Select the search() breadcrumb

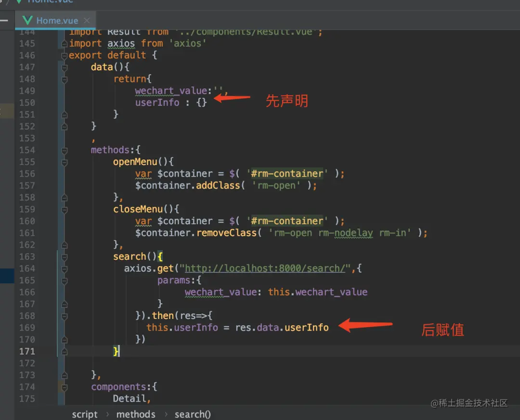point(193,414)
